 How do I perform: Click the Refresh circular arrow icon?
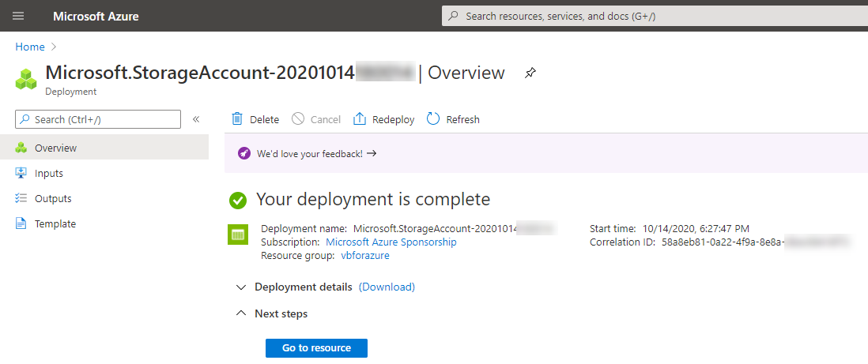coord(433,119)
